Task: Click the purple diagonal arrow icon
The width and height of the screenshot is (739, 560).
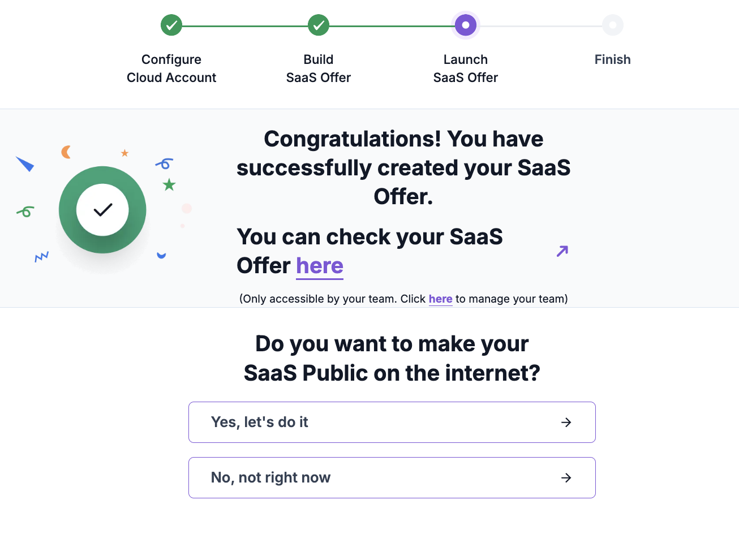Action: click(x=562, y=251)
